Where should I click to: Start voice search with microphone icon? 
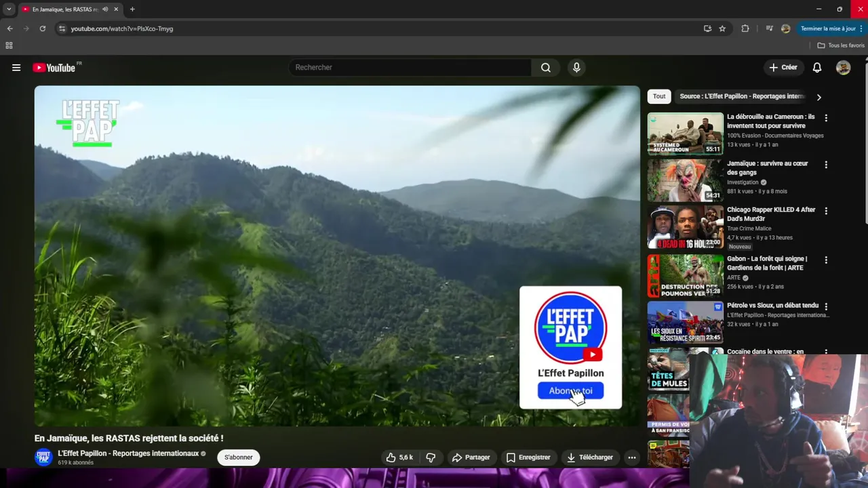coord(576,68)
